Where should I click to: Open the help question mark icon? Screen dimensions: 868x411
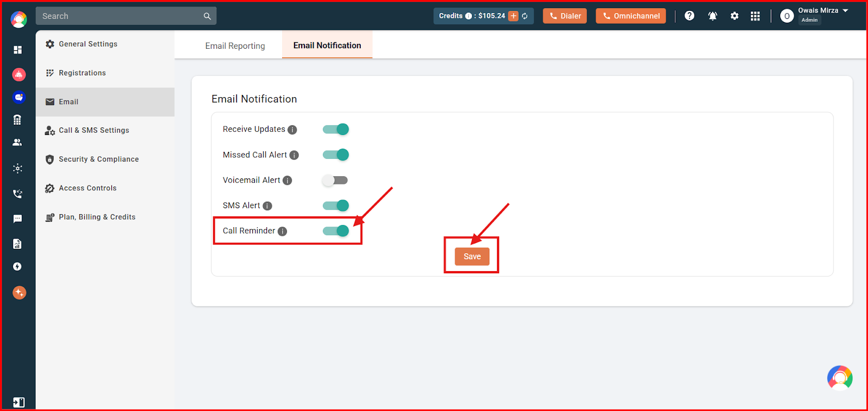[689, 16]
